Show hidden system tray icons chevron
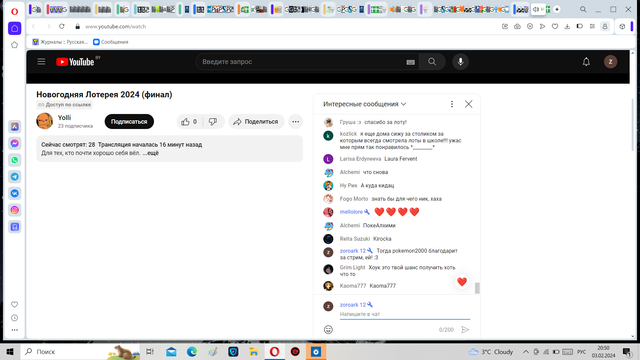Image resolution: width=640 pixels, height=360 pixels. 526,352
